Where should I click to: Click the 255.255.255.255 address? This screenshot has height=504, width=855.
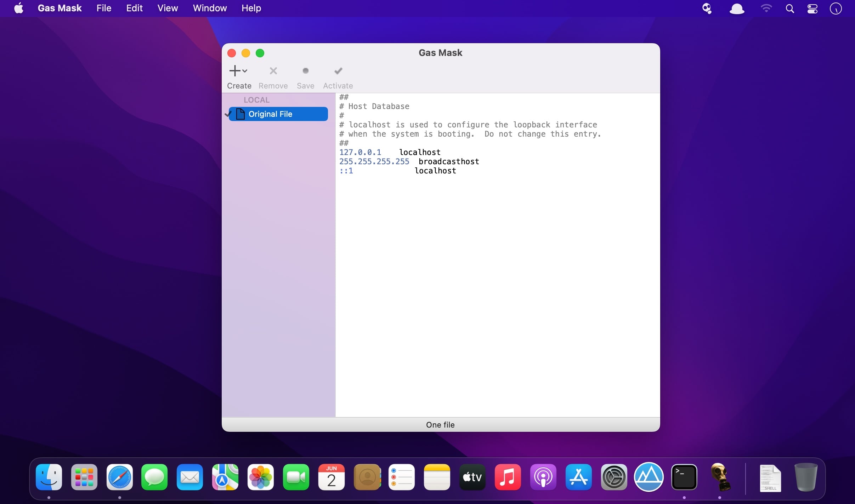click(374, 161)
